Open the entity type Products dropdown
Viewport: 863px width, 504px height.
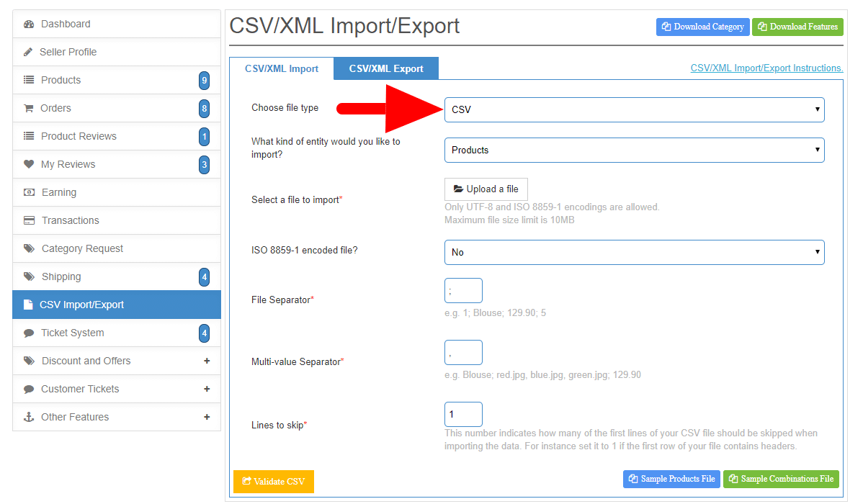tap(634, 150)
